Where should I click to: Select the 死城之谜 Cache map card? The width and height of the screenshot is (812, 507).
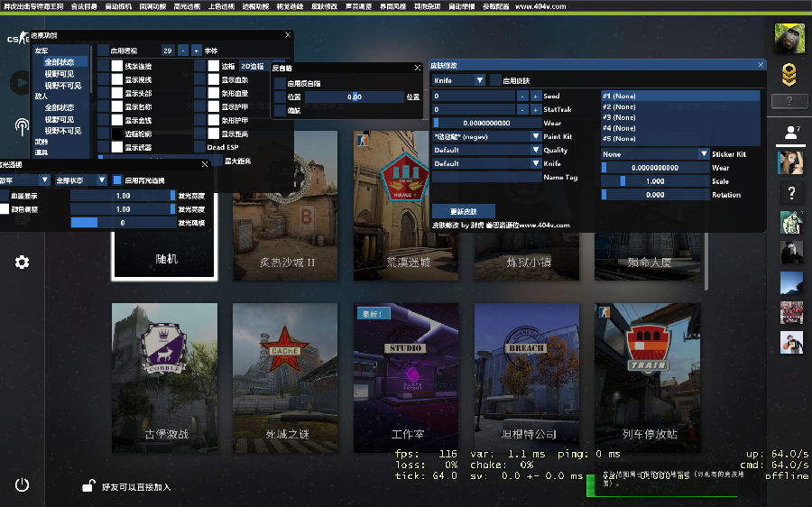[285, 377]
